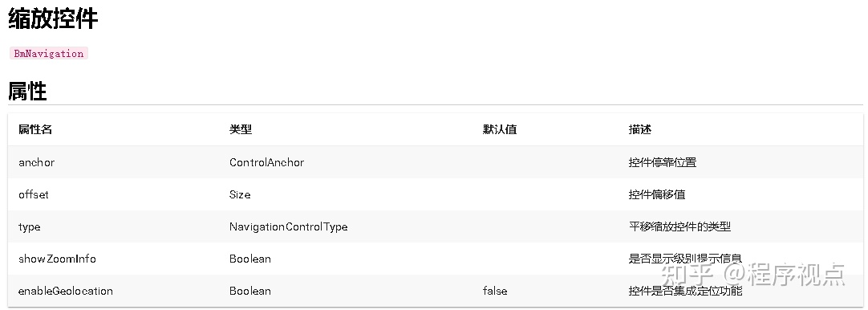The height and width of the screenshot is (310, 868).
Task: Select the anchor property cell
Action: 37,162
